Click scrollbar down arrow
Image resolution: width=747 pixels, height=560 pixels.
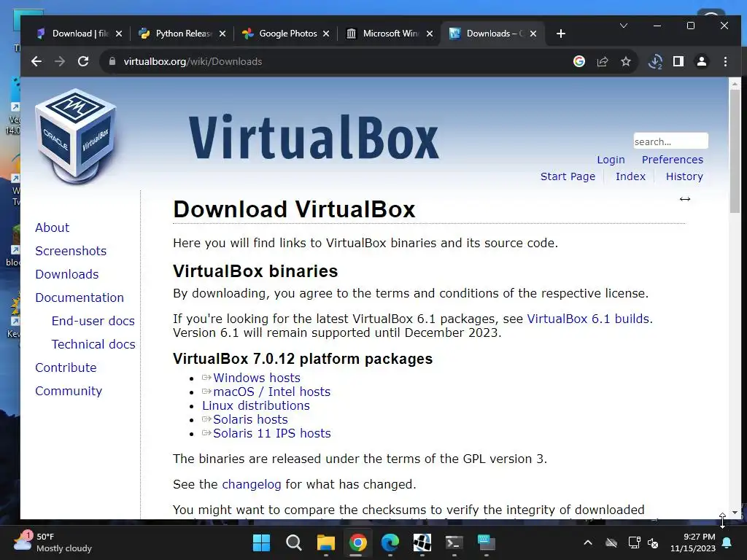[735, 513]
